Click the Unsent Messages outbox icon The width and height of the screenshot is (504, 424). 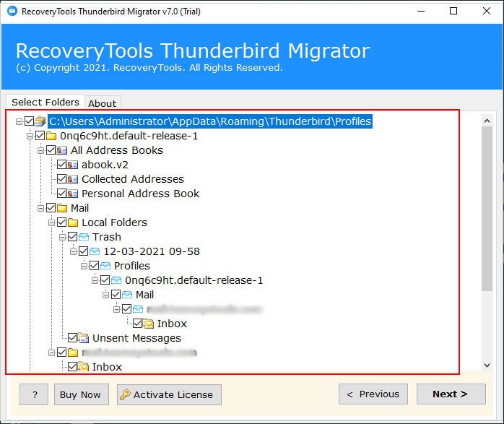pos(84,338)
